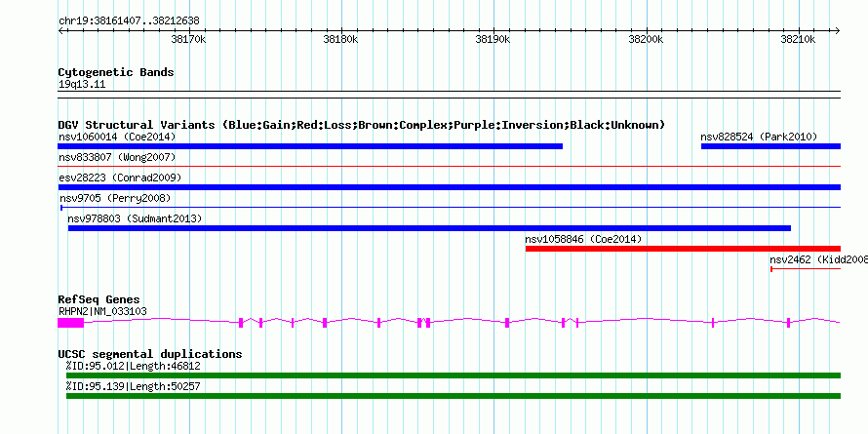Click the 38200k ruler tick label
Image resolution: width=868 pixels, height=434 pixels.
647,40
